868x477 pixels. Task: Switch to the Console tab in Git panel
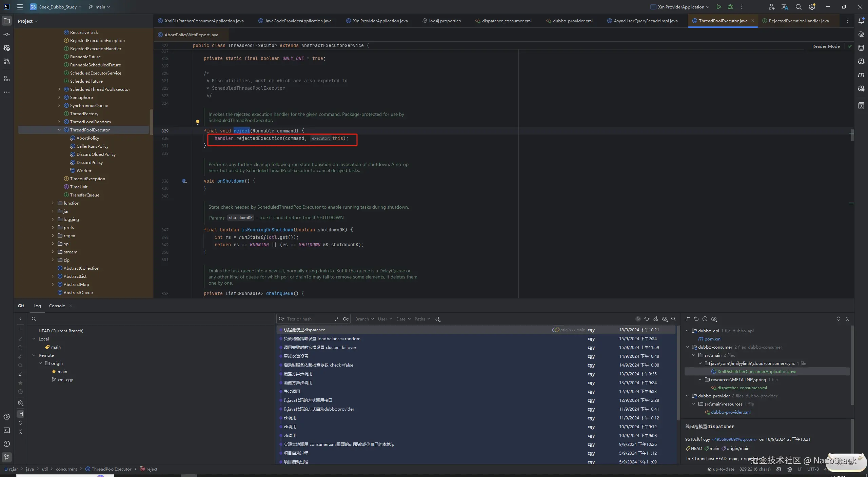tap(57, 306)
